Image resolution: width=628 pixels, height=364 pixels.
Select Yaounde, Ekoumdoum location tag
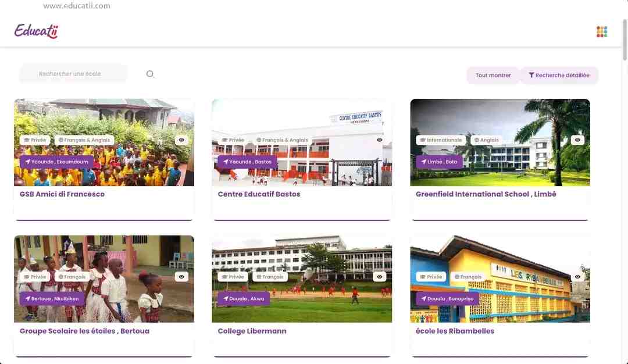tap(56, 162)
